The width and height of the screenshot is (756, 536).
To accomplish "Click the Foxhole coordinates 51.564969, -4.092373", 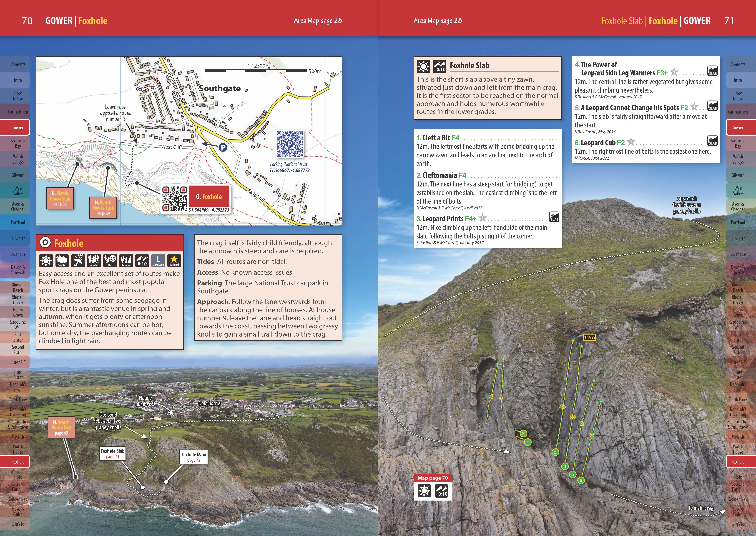I will pos(209,210).
